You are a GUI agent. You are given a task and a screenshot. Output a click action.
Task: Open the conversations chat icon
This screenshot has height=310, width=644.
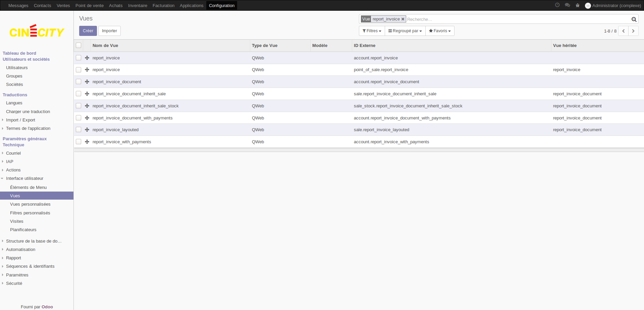[x=567, y=5]
